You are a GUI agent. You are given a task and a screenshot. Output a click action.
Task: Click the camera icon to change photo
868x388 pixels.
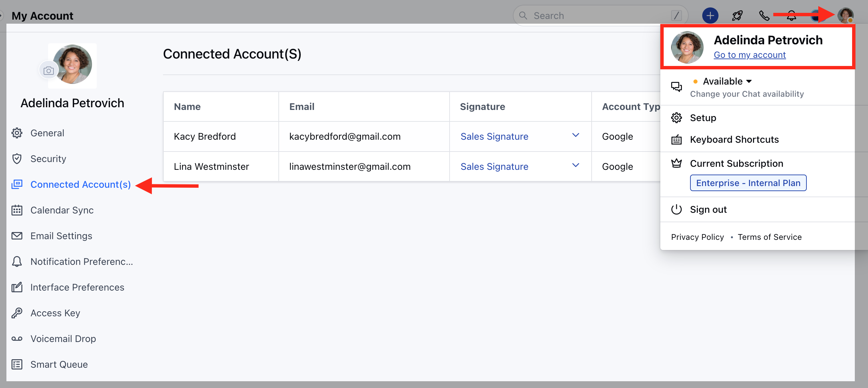coord(49,70)
